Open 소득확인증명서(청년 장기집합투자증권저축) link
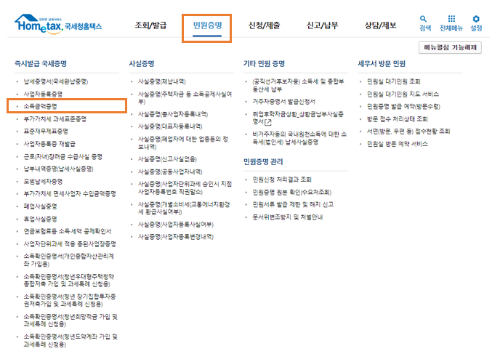The height and width of the screenshot is (363, 500). (x=70, y=300)
